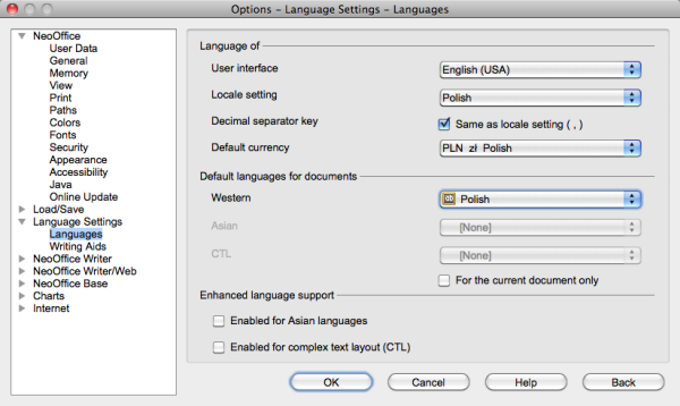The image size is (680, 406).
Task: Open the Western document language dropdown
Action: (540, 199)
